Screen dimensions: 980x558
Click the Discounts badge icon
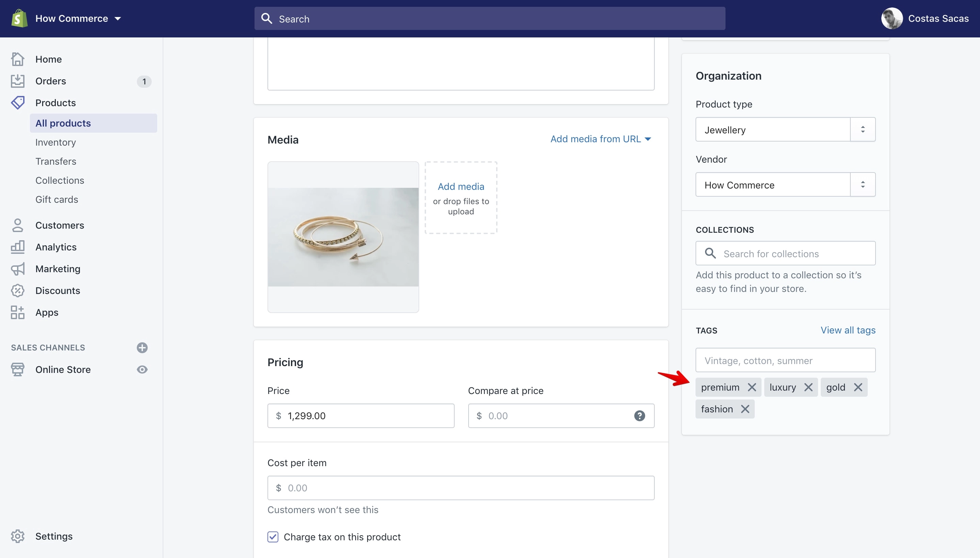18,291
